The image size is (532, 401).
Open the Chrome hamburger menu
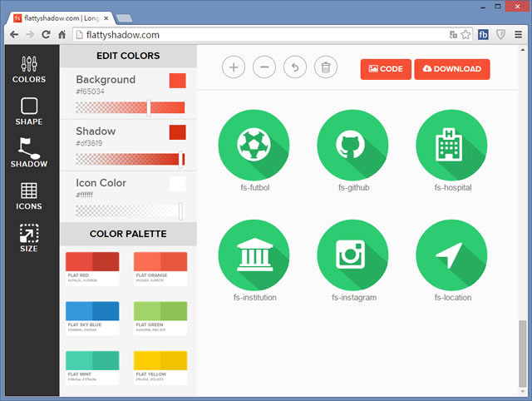pos(518,35)
